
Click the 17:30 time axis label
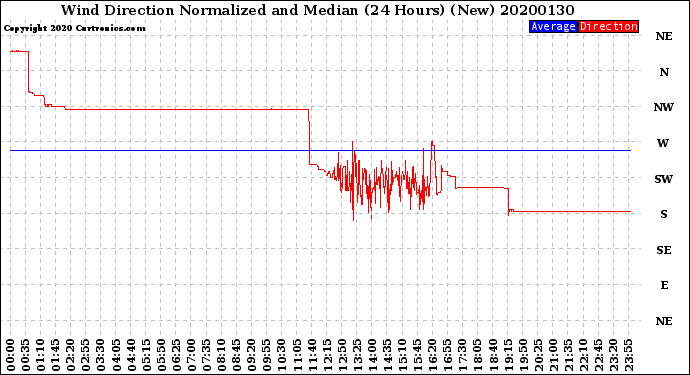point(462,355)
